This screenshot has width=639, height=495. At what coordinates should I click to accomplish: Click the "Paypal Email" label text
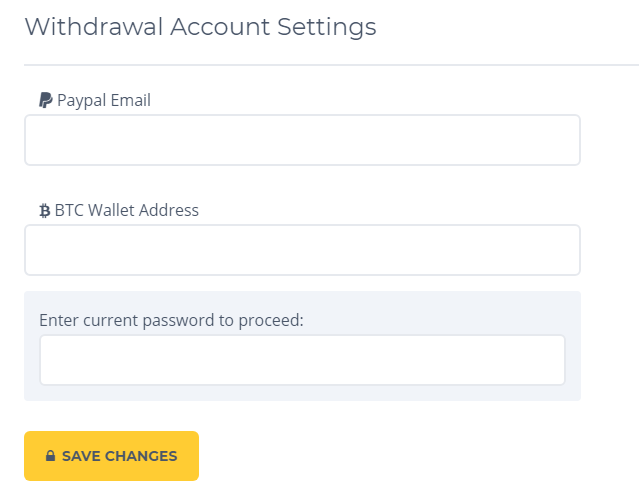coord(104,100)
